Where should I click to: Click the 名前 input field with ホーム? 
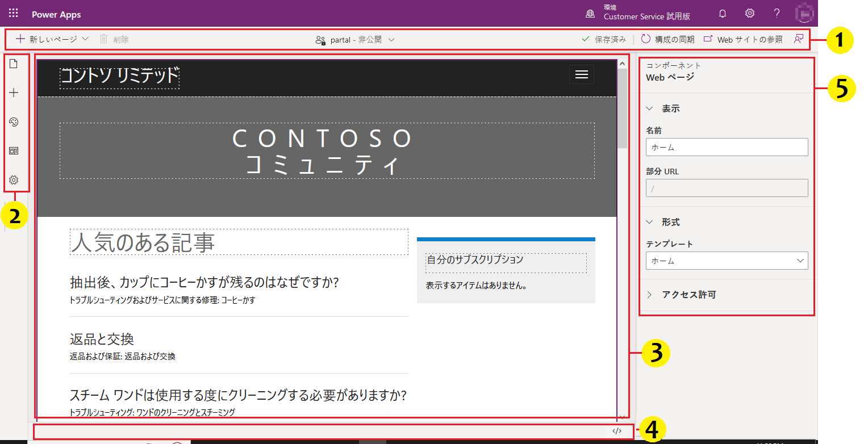tap(727, 147)
